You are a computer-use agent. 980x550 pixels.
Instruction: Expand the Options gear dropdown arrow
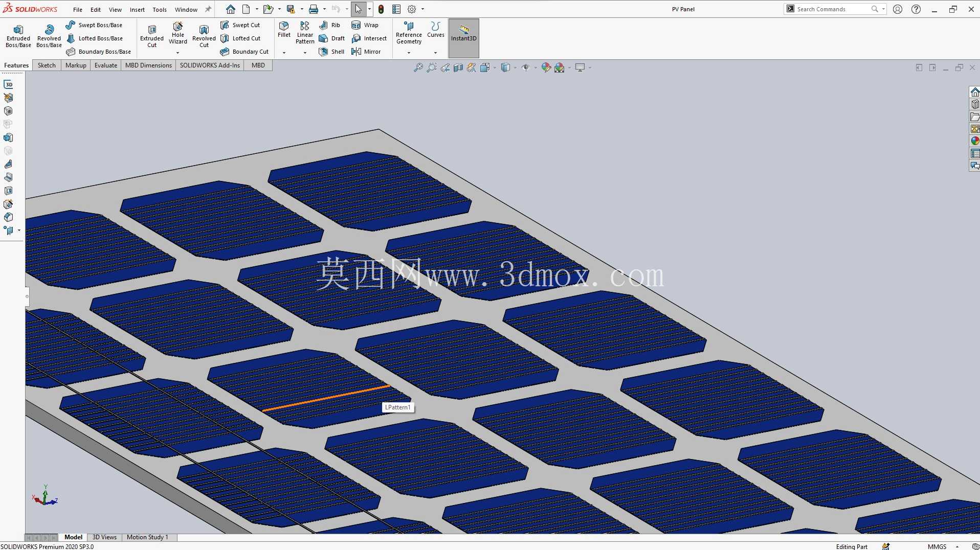coord(422,9)
